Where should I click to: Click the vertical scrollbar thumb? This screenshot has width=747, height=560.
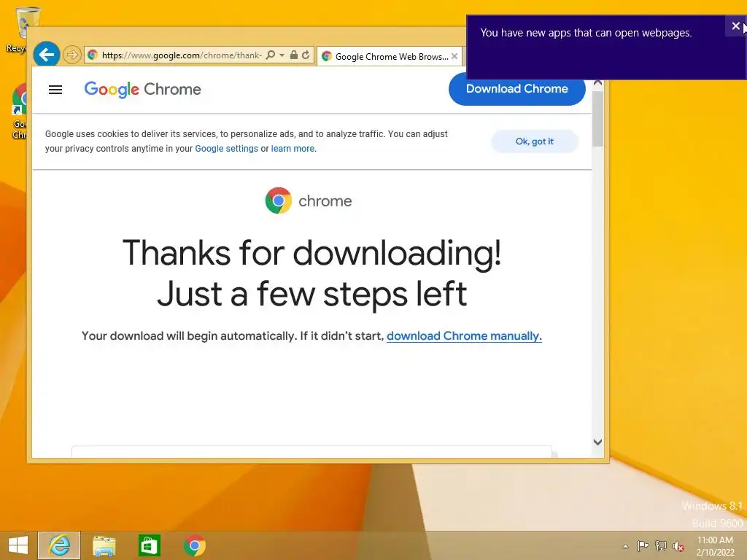point(598,119)
